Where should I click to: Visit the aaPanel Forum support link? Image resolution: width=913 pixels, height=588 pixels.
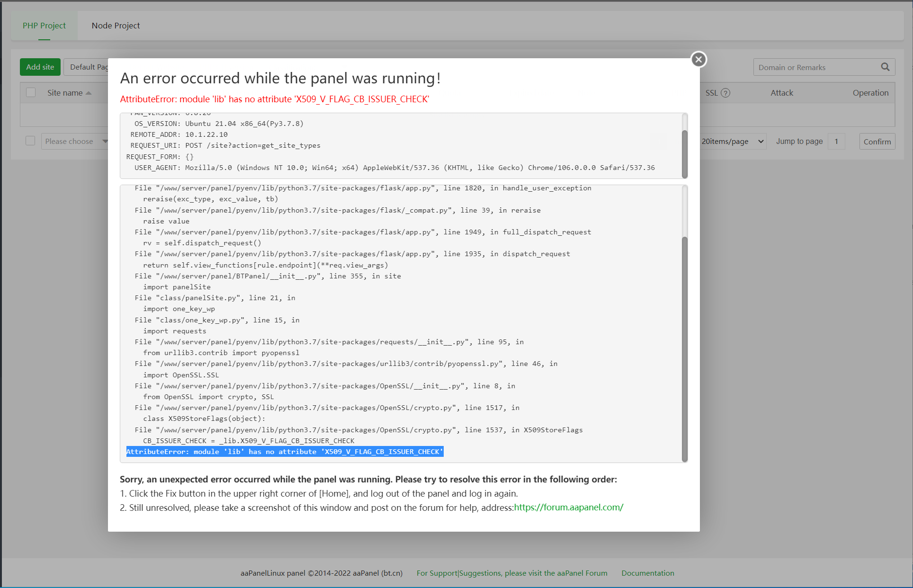[511, 573]
